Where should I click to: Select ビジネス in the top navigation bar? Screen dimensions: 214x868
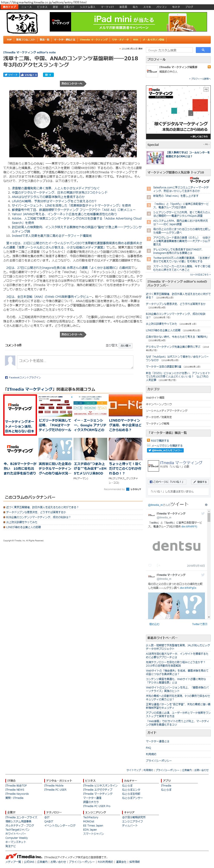tap(42, 7)
